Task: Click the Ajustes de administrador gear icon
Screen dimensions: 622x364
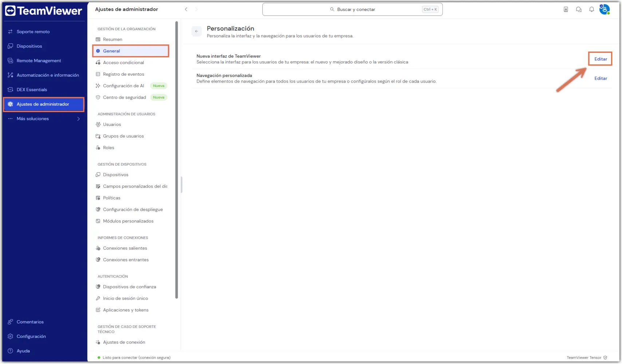Action: click(x=10, y=104)
